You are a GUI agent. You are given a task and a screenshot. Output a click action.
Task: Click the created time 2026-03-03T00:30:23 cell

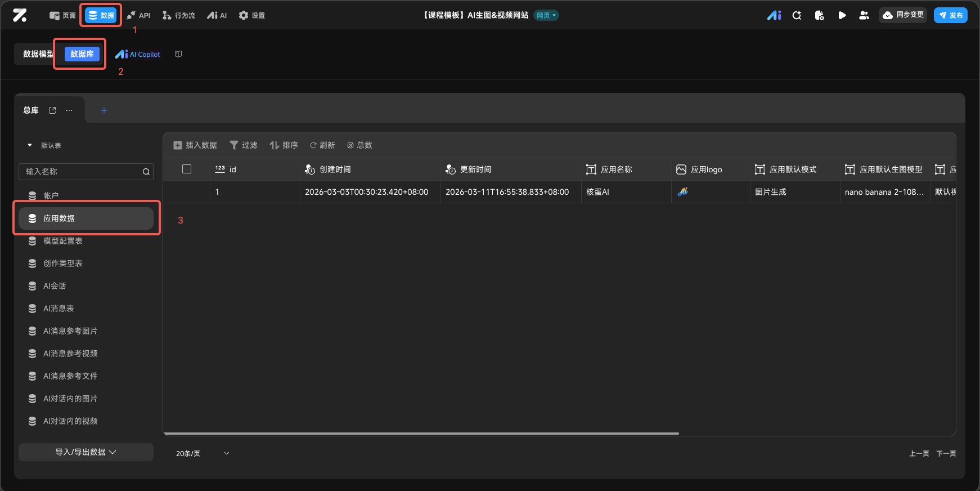(370, 192)
